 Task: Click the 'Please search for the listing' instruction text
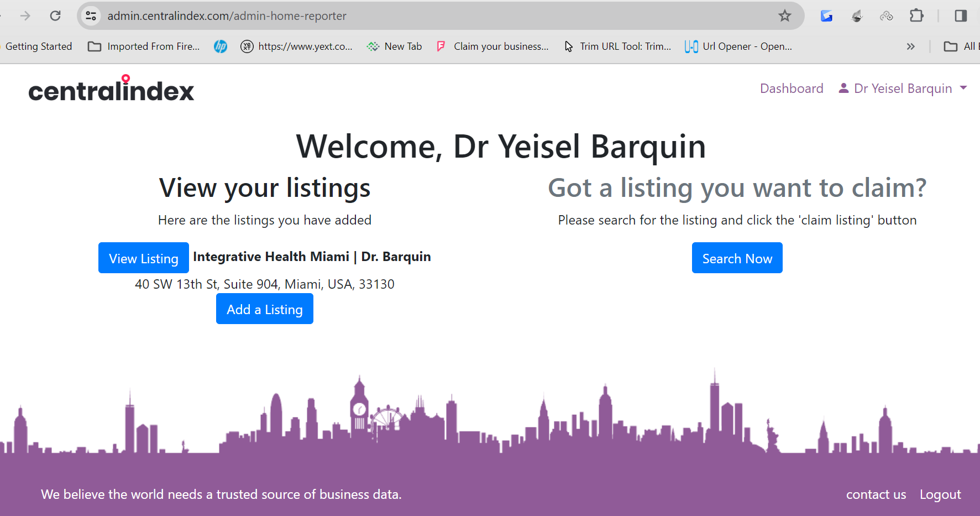click(x=737, y=220)
